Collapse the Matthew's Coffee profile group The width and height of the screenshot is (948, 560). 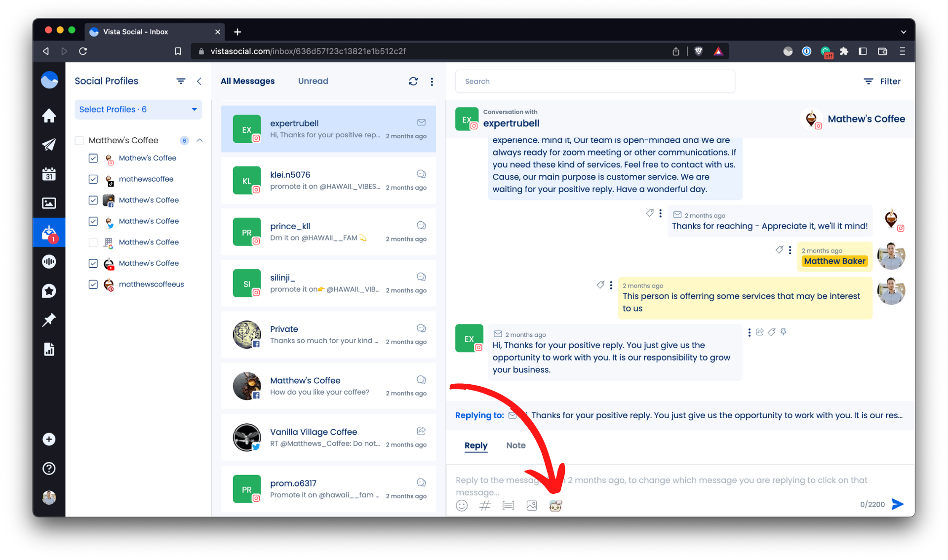[199, 140]
